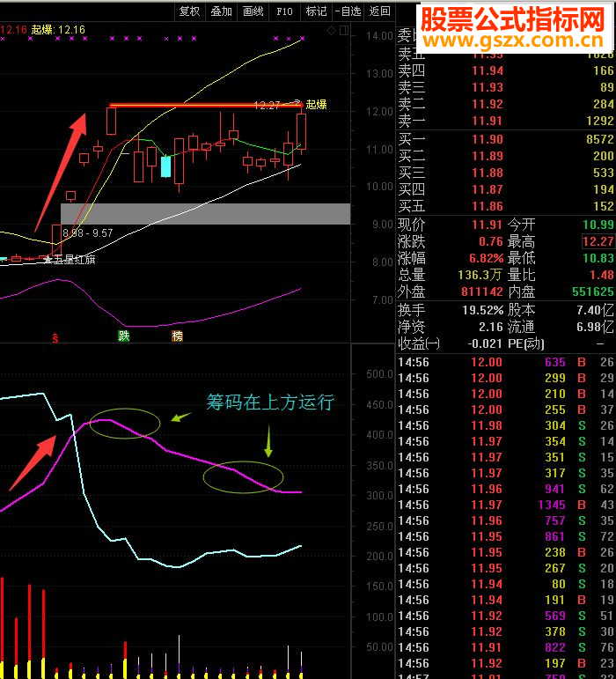Select the 卖一 11.91 ask row
The width and height of the screenshot is (616, 679).
(506, 121)
